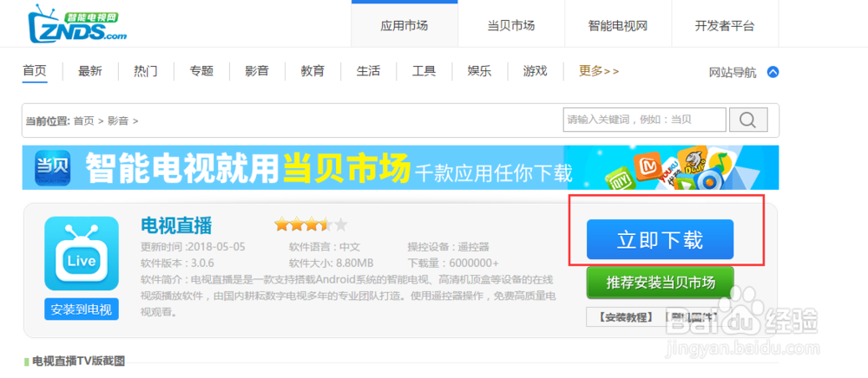This screenshot has width=868, height=378.
Task: Click the 安装到电视 button
Action: coord(82,310)
